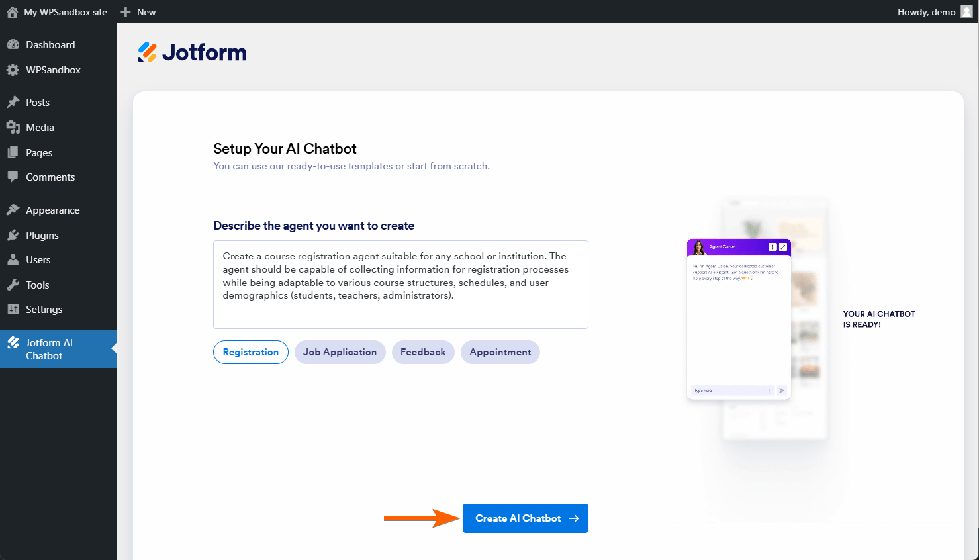Select the Appearance paintbrush icon
This screenshot has width=979, height=560.
point(15,210)
